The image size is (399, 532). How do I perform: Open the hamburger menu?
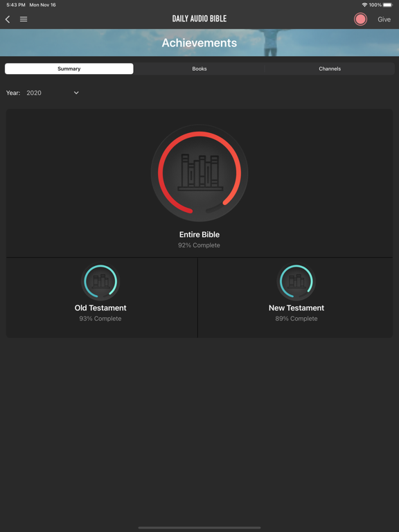[x=24, y=19]
